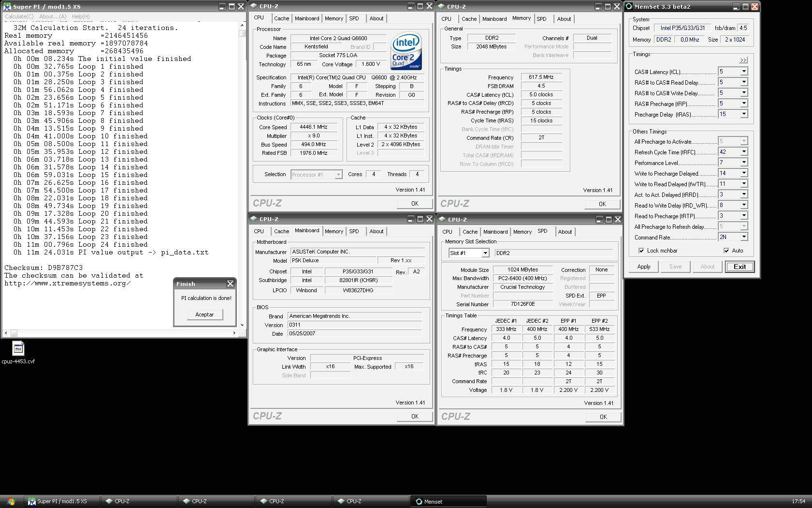
Task: Open Act. to Act. Delayed (tRRD) dropdown
Action: coord(744,194)
